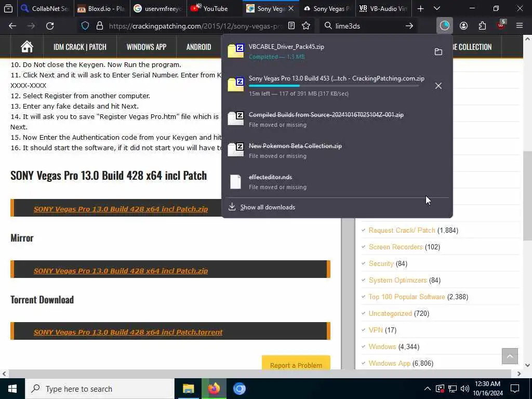List all tabs dropdown arrow
This screenshot has width=532, height=399.
click(436, 8)
